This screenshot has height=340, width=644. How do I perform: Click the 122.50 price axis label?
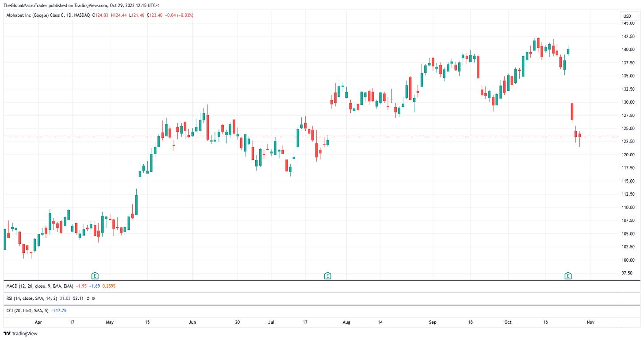pyautogui.click(x=629, y=142)
